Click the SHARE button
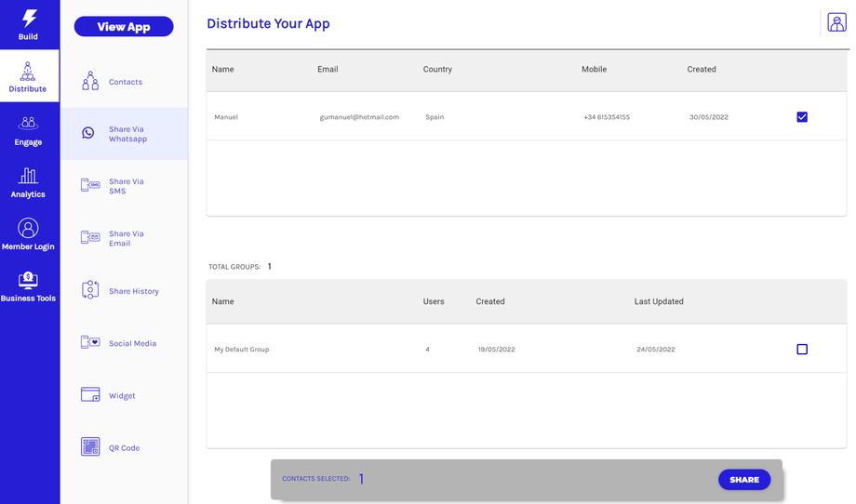The image size is (856, 504). [x=743, y=480]
